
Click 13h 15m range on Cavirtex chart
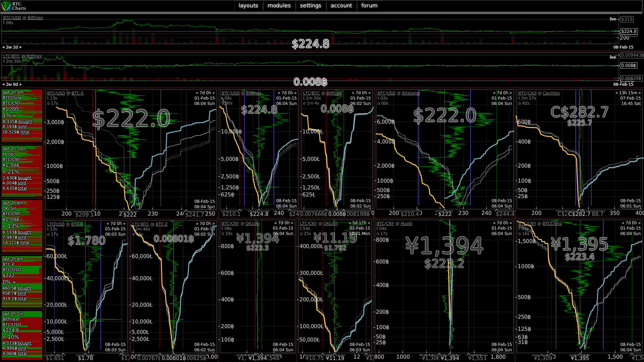click(628, 93)
